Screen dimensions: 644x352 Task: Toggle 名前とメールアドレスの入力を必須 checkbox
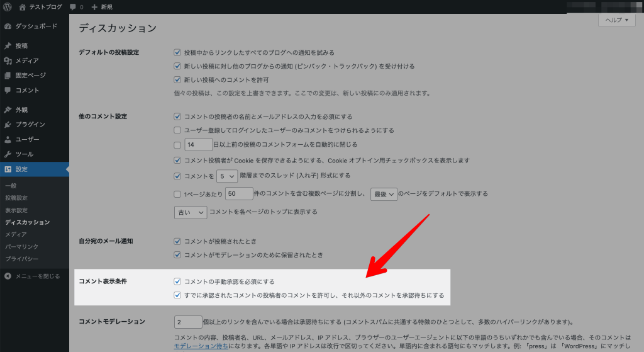pyautogui.click(x=177, y=116)
